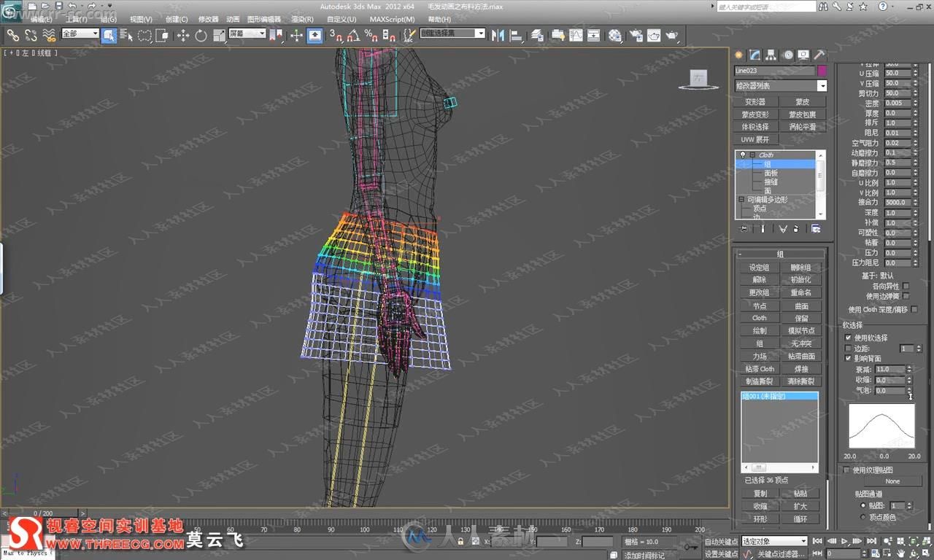This screenshot has width=934, height=560.
Task: Select the Move tool
Action: (183, 35)
